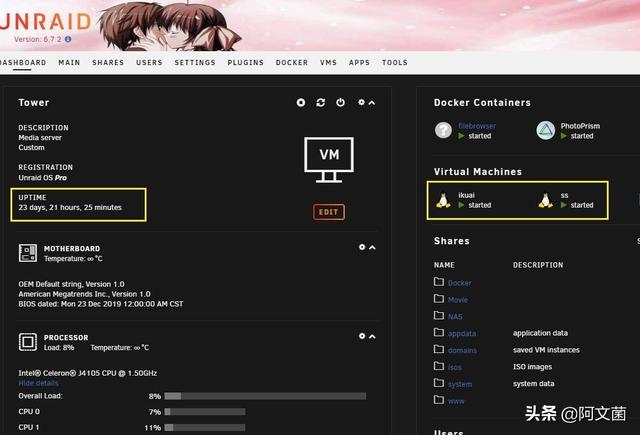Image resolution: width=640 pixels, height=435 pixels.
Task: Click the PhotoPrism container icon
Action: [x=546, y=131]
